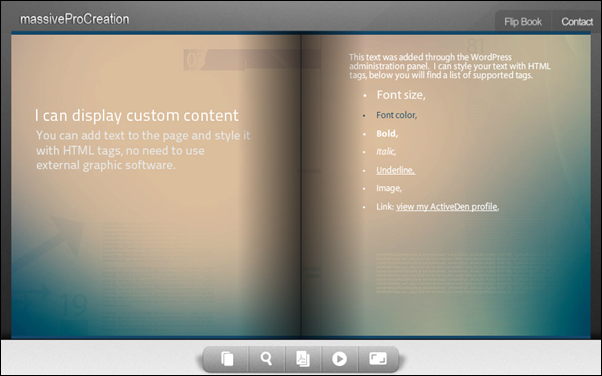Click the 'Image,' list item

[389, 188]
